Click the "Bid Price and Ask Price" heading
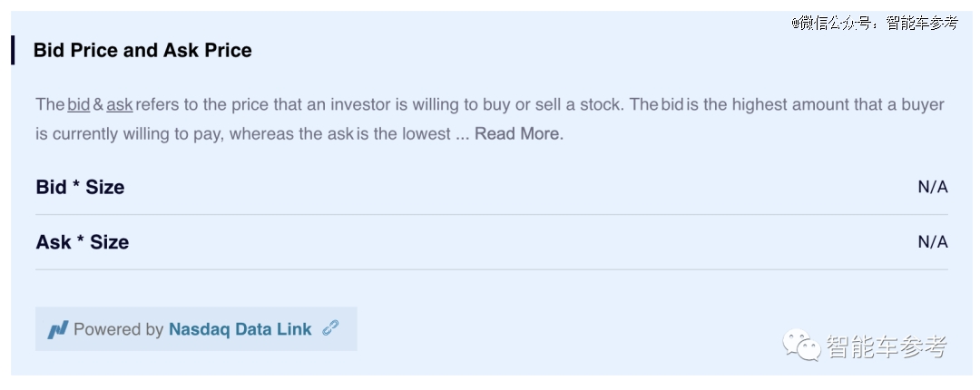Viewport: 980px width, 390px height. click(142, 50)
